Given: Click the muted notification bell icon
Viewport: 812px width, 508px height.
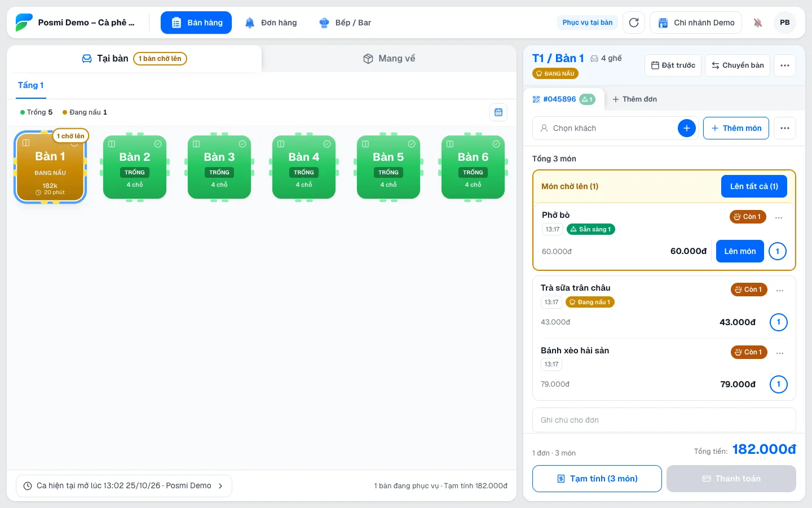Looking at the screenshot, I should coord(758,23).
